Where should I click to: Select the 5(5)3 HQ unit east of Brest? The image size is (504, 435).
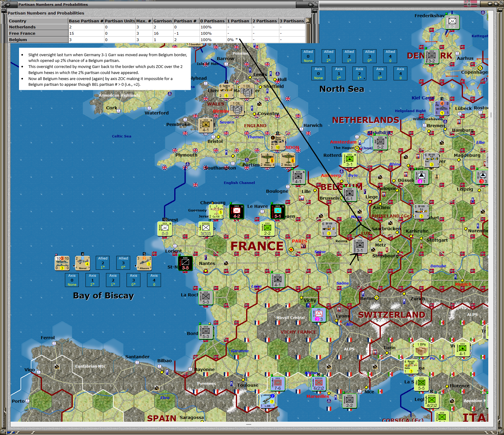coord(206,229)
